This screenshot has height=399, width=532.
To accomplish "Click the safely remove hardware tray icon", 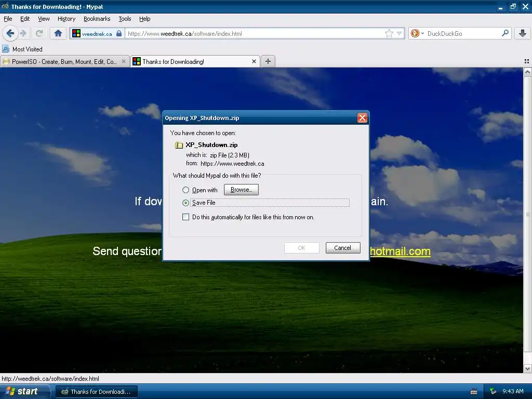I will (x=493, y=391).
